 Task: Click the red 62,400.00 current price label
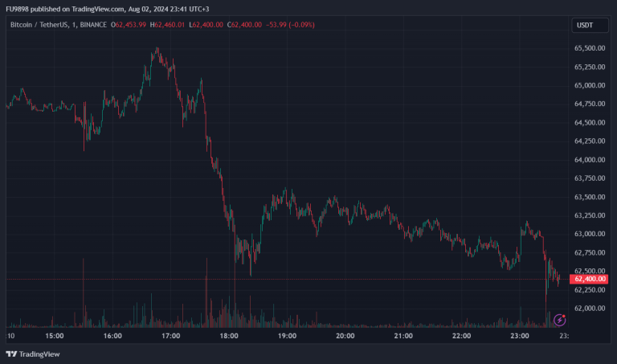pyautogui.click(x=590, y=279)
